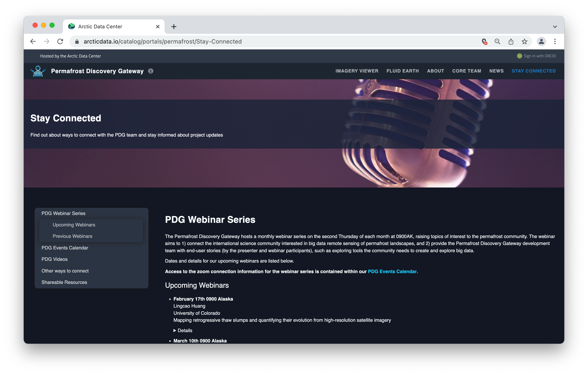
Task: Reload the page with the refresh icon
Action: click(x=60, y=41)
